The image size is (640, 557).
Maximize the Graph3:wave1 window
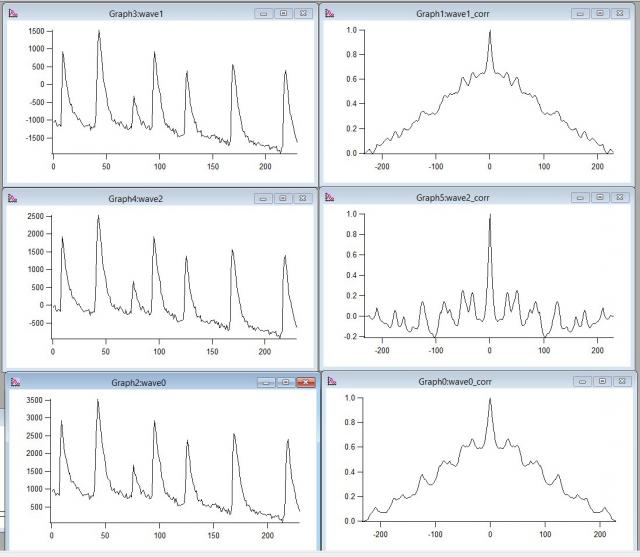pos(283,14)
